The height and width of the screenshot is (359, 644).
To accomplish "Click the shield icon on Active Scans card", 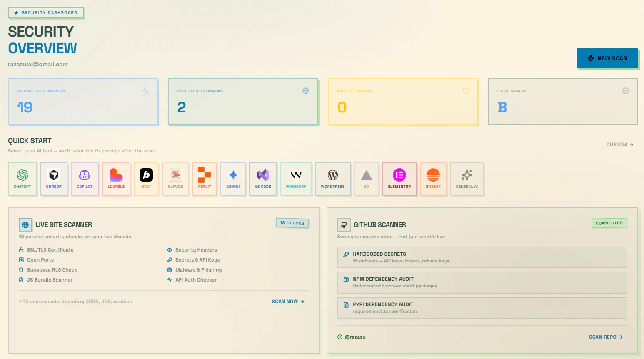I will coord(466,91).
